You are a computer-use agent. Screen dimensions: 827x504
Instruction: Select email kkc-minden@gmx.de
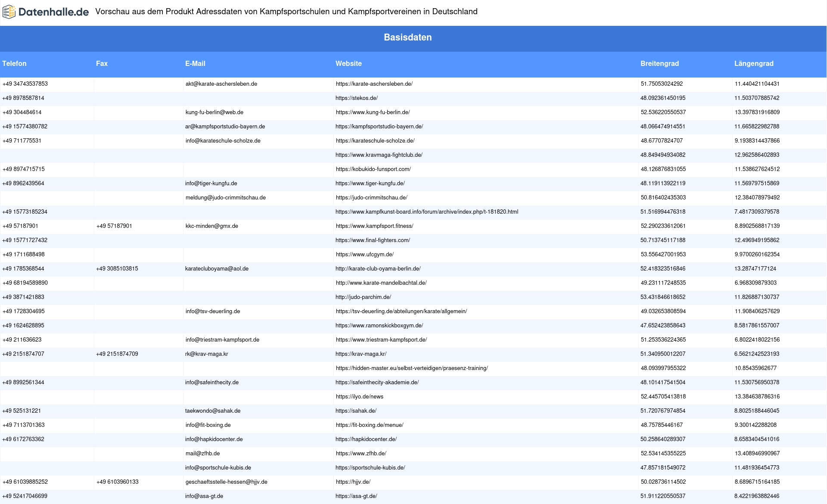click(212, 226)
